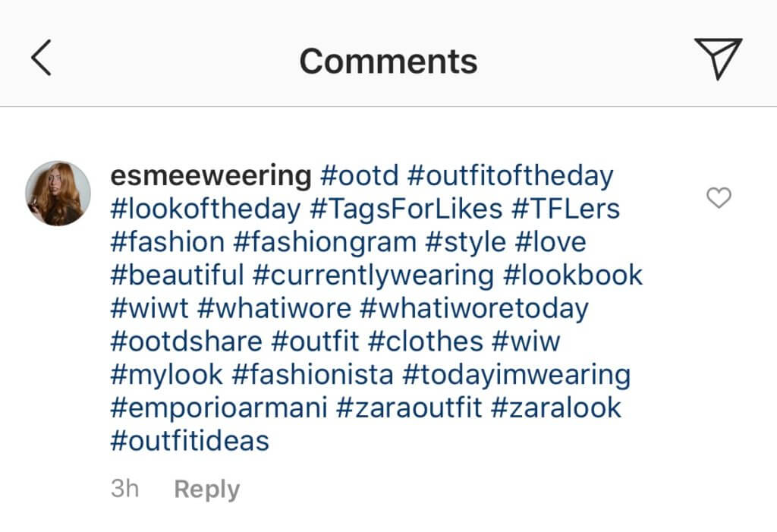Tap the #fashionista hashtag
Viewport: 777px width, 532px height.
click(312, 374)
